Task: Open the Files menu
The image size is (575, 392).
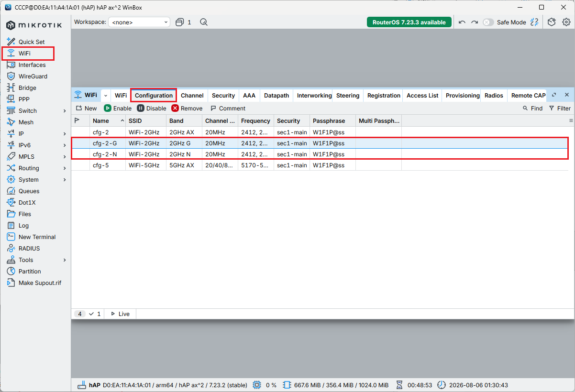Action: pos(25,214)
